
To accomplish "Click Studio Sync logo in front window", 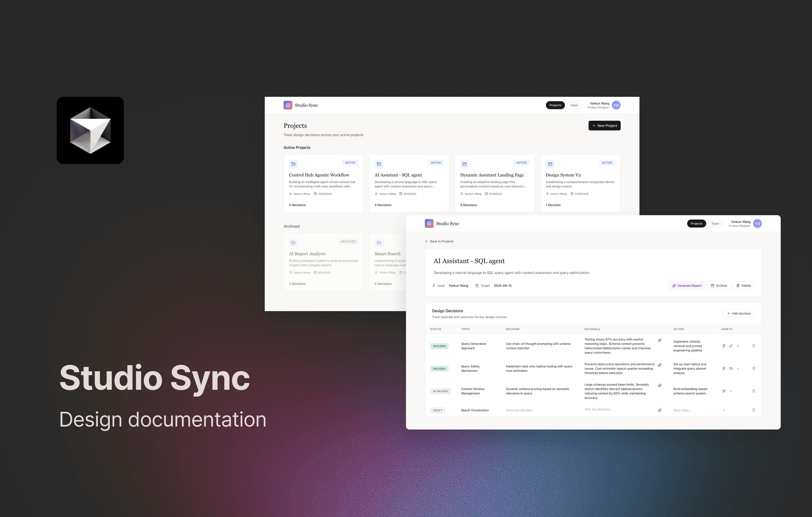I will pyautogui.click(x=429, y=223).
